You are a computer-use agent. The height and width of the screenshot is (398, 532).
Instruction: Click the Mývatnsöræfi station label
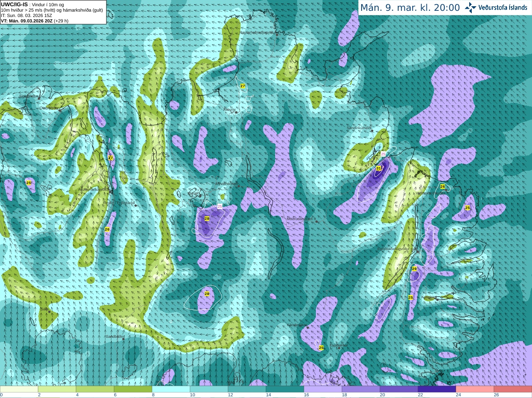tap(227, 183)
